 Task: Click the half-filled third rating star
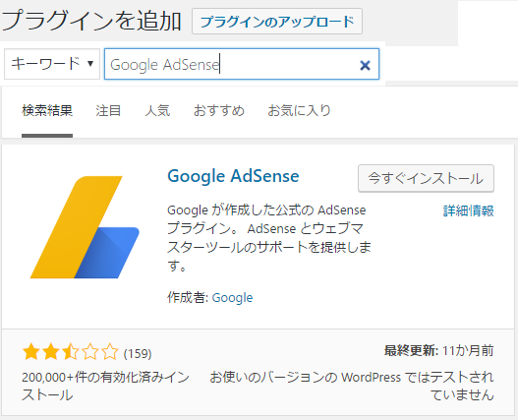tap(71, 351)
